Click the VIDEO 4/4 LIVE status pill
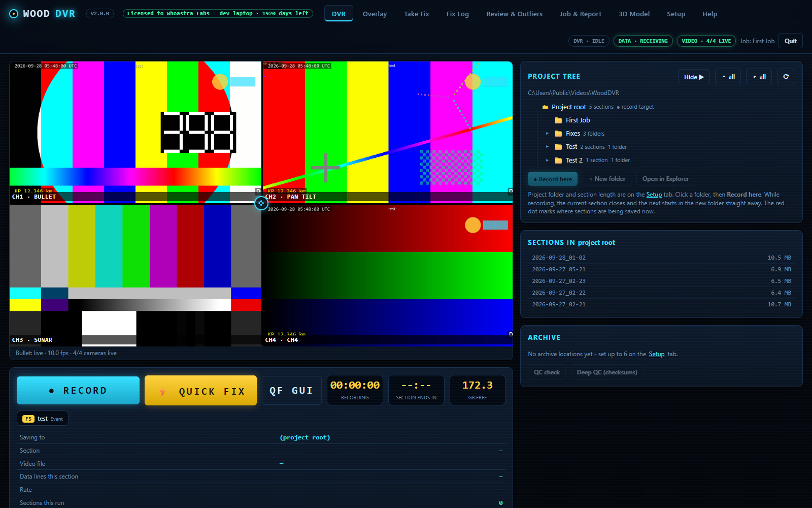The width and height of the screenshot is (812, 508). [x=706, y=41]
